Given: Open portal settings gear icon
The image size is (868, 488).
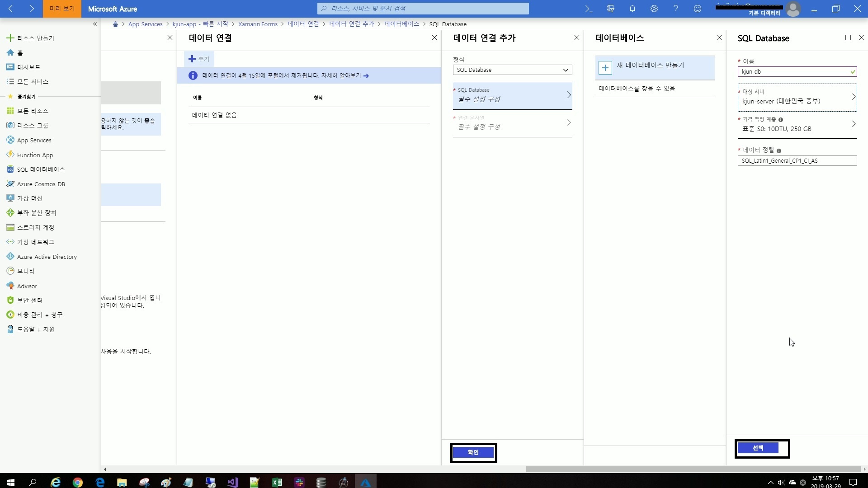Looking at the screenshot, I should 654,9.
